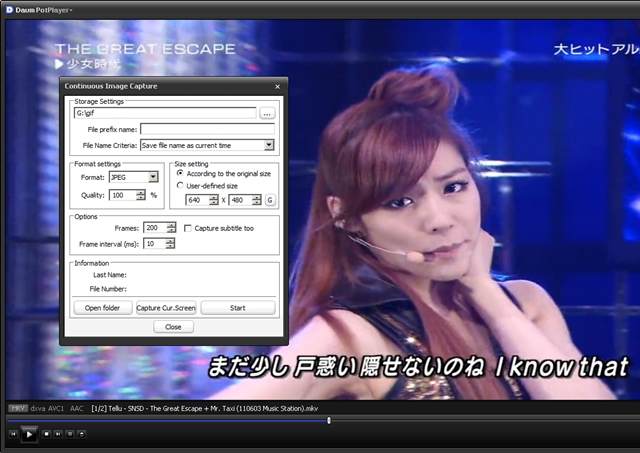This screenshot has width=640, height=453.
Task: Click the dxva decoder indicator
Action: point(38,408)
